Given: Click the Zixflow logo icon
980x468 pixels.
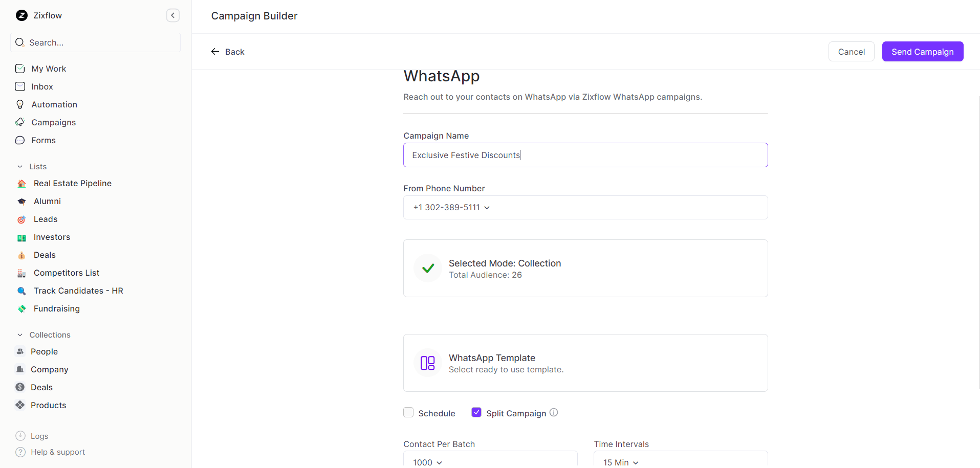Looking at the screenshot, I should (21, 15).
